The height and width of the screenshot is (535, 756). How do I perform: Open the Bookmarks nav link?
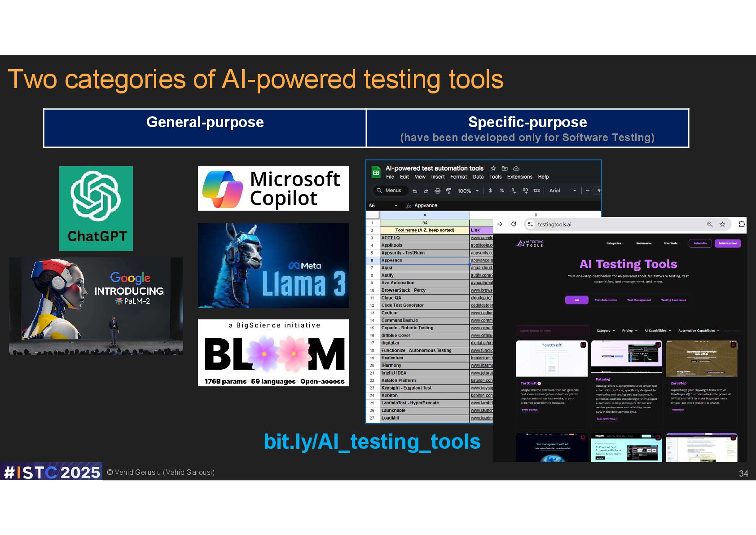[x=644, y=243]
